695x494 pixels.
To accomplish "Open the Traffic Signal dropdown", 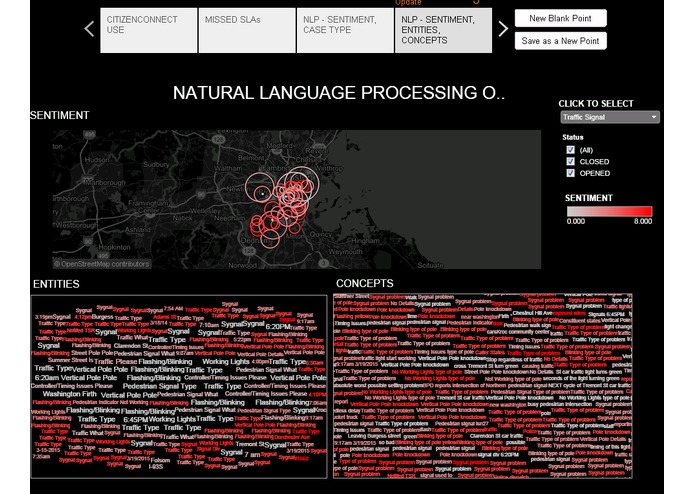I will pos(610,117).
